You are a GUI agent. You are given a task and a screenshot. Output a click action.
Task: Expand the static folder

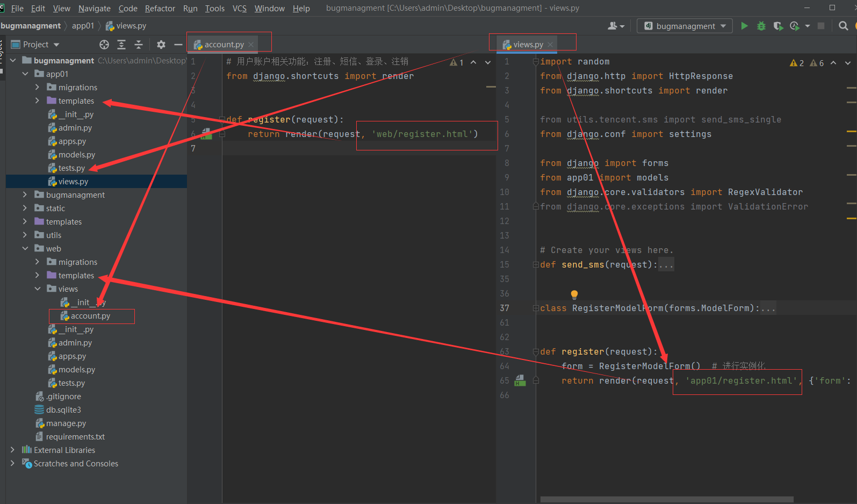pos(25,208)
